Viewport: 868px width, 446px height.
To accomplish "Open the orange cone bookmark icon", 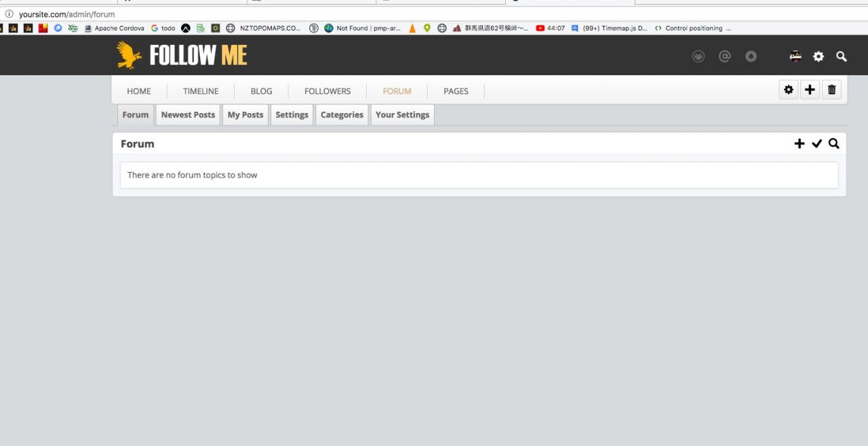I will pyautogui.click(x=412, y=28).
